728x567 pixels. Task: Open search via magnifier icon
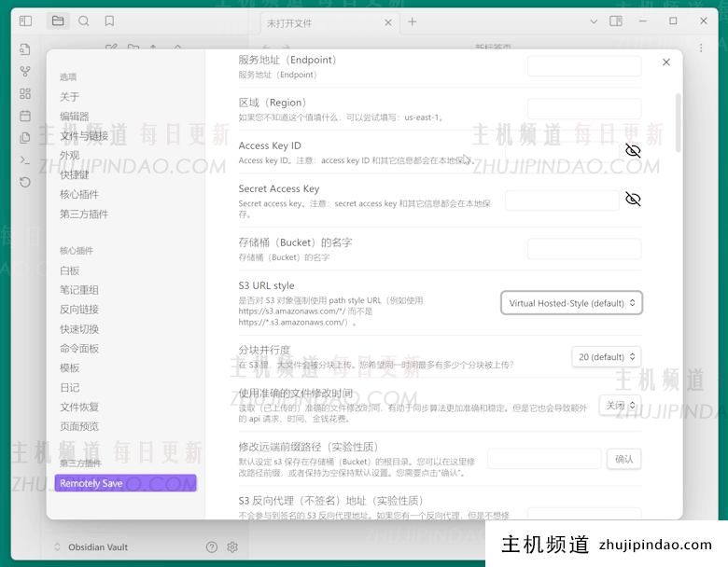(84, 21)
